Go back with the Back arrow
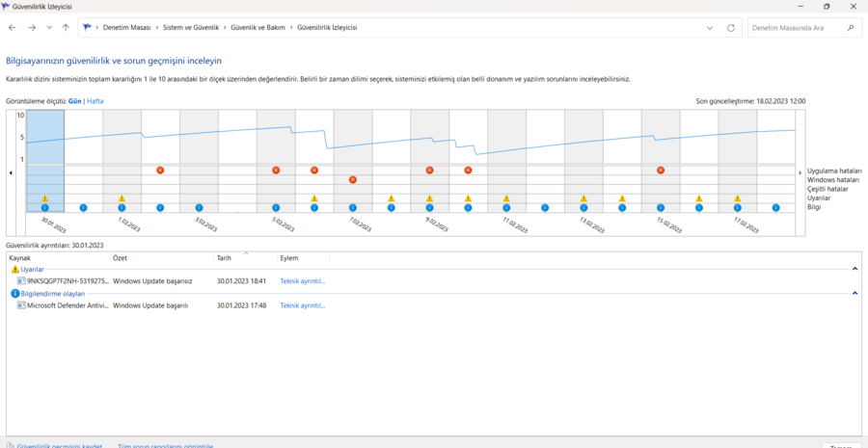Viewport: 868px width, 448px height. click(13, 28)
